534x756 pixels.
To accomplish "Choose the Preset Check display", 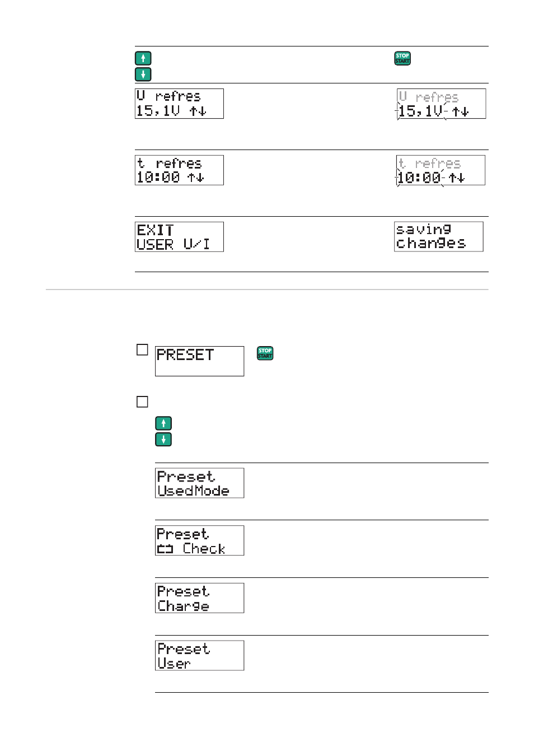I will [199, 540].
